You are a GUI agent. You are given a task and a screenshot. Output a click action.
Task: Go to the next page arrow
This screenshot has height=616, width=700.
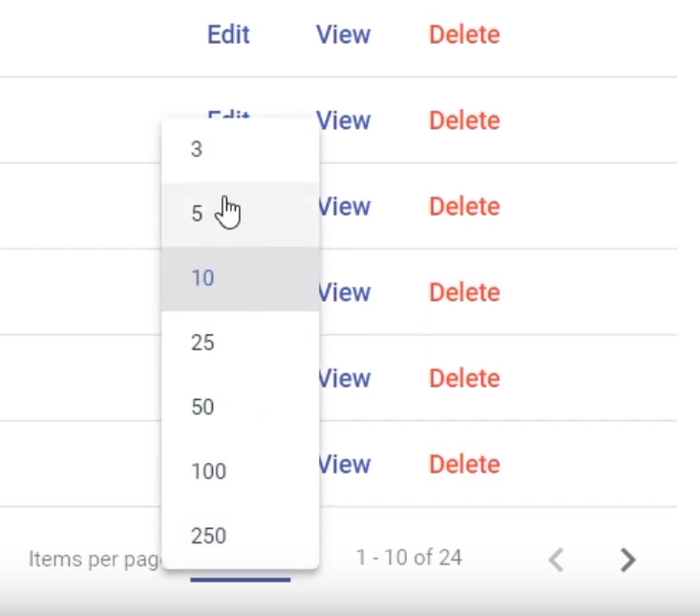[628, 560]
